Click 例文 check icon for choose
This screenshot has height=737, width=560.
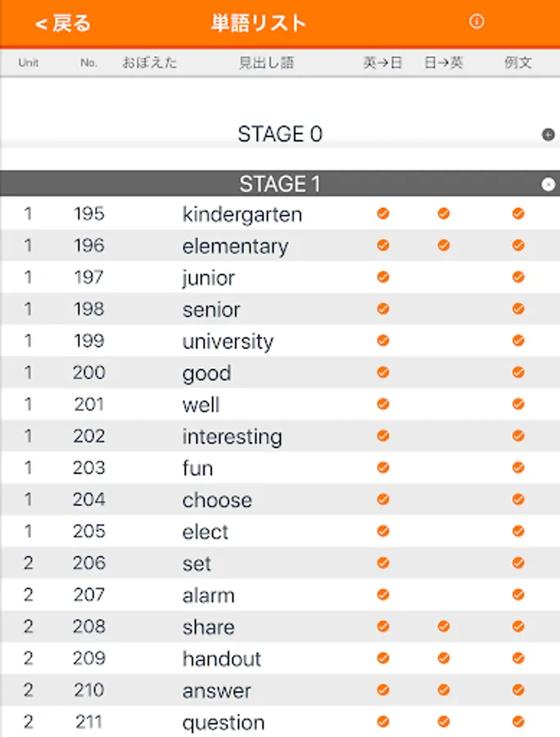coord(518,500)
